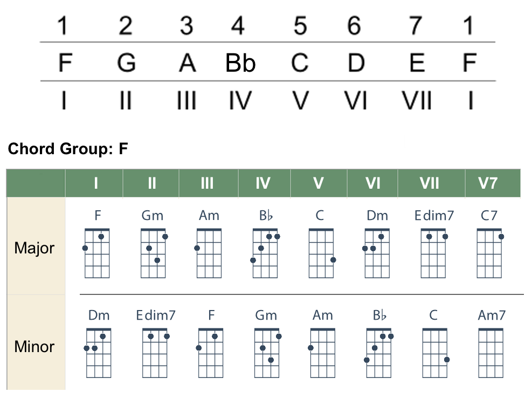The width and height of the screenshot is (532, 399).
Task: Click the Am chord diagram in Major row
Action: 209,253
